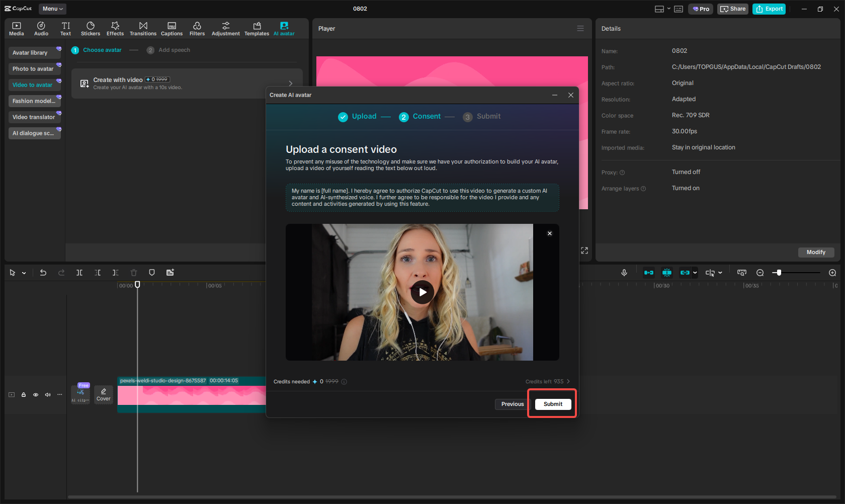Image resolution: width=845 pixels, height=504 pixels.
Task: Delete the selected clip with the trash icon
Action: click(x=133, y=272)
